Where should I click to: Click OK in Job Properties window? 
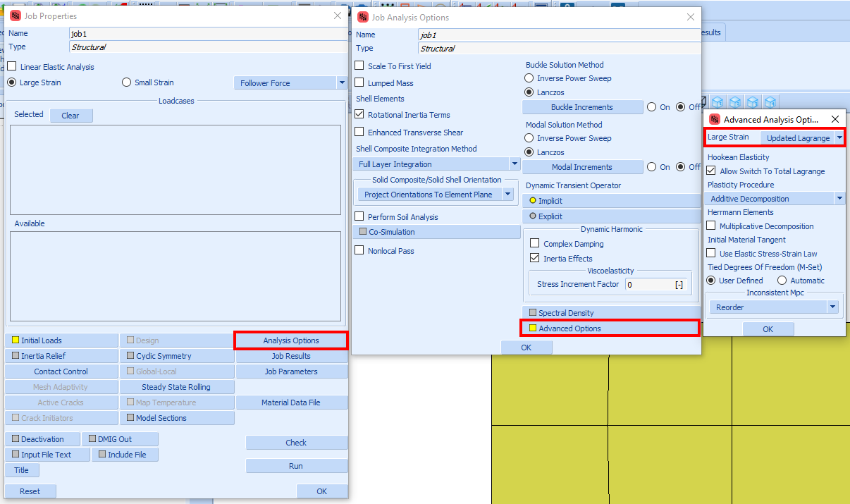pyautogui.click(x=322, y=491)
